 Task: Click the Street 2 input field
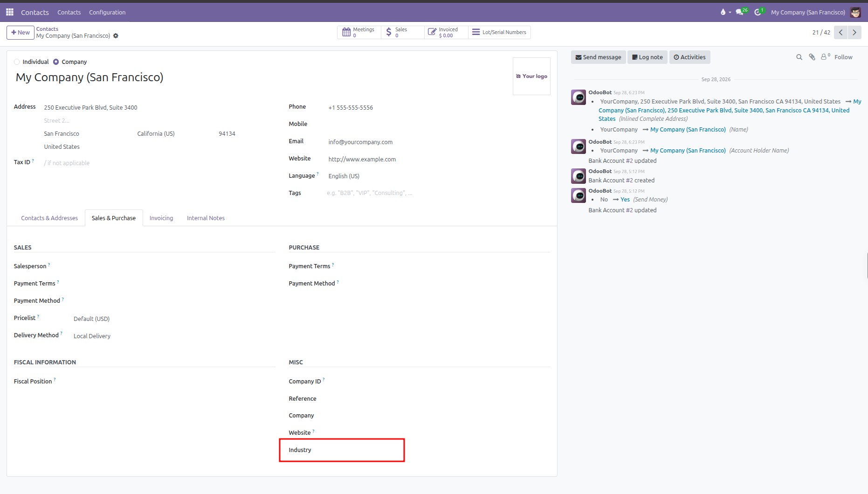coord(158,120)
